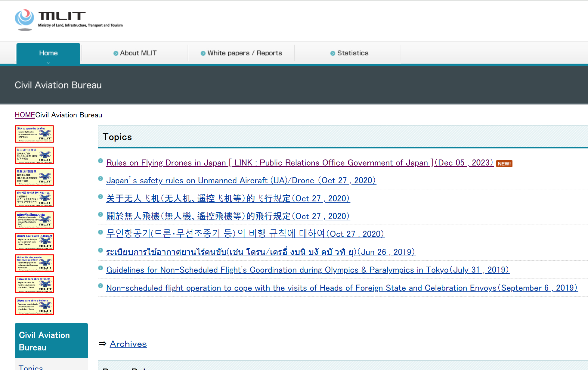Open the Simplified Chinese leaflet banner
Screen dimensions: 588x370
click(x=34, y=155)
